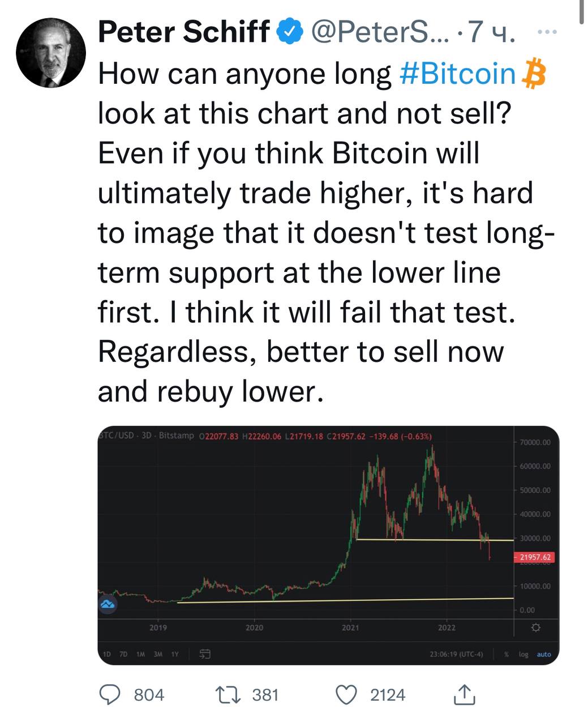Select the 1D chart timeframe
Image resolution: width=588 pixels, height=725 pixels.
[106, 654]
